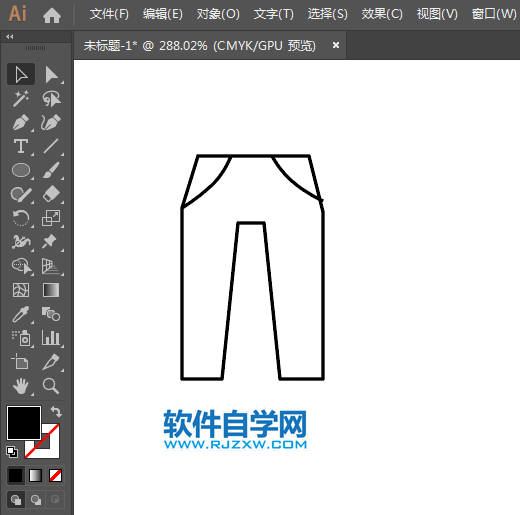This screenshot has width=520, height=515.
Task: Open the 效果(C) menu
Action: pos(382,14)
